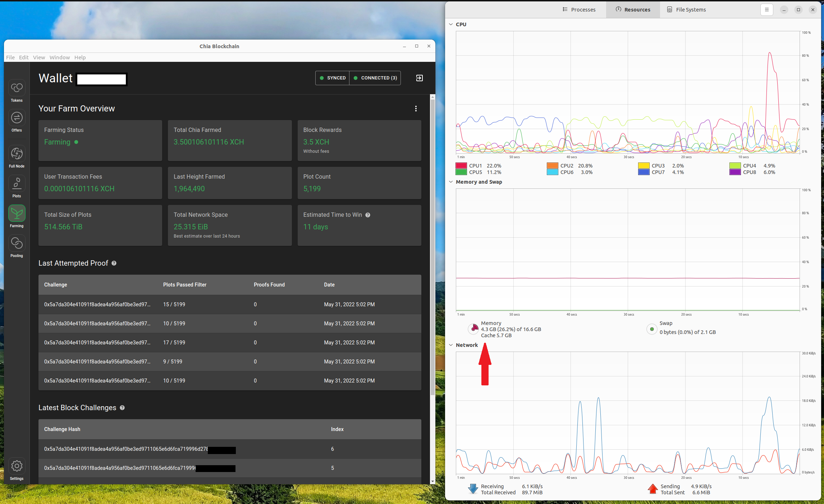Click the CONNECTED (3) status button
Viewport: 824px width, 504px height.
(375, 78)
